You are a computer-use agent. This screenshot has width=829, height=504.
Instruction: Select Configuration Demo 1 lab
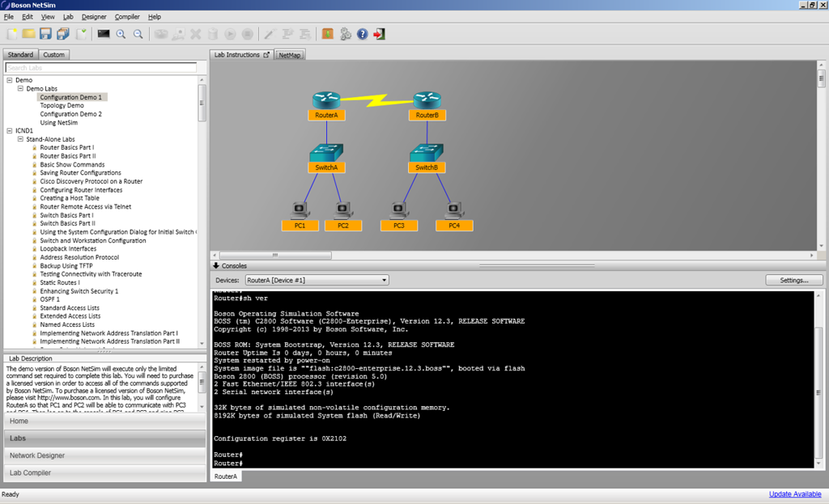(71, 97)
